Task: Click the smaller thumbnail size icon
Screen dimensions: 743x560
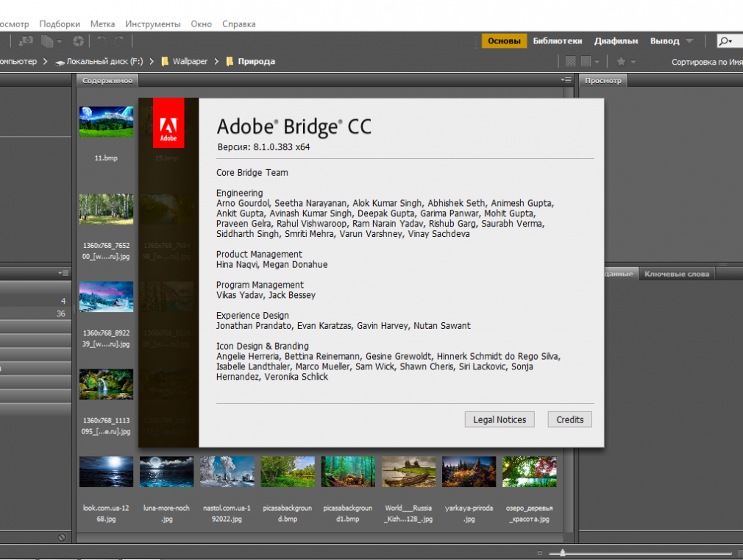Action: [539, 553]
